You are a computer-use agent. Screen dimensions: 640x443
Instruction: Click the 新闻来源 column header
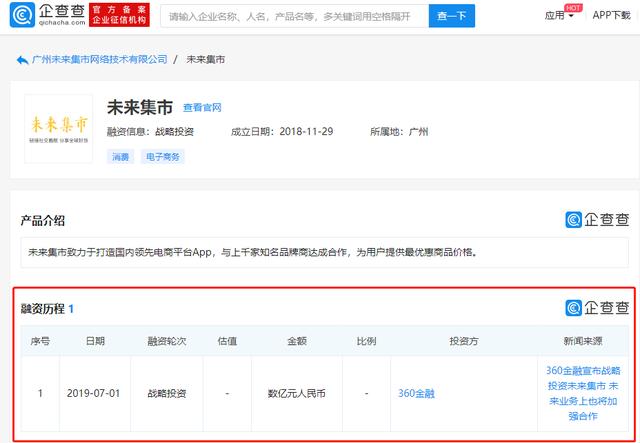(583, 341)
